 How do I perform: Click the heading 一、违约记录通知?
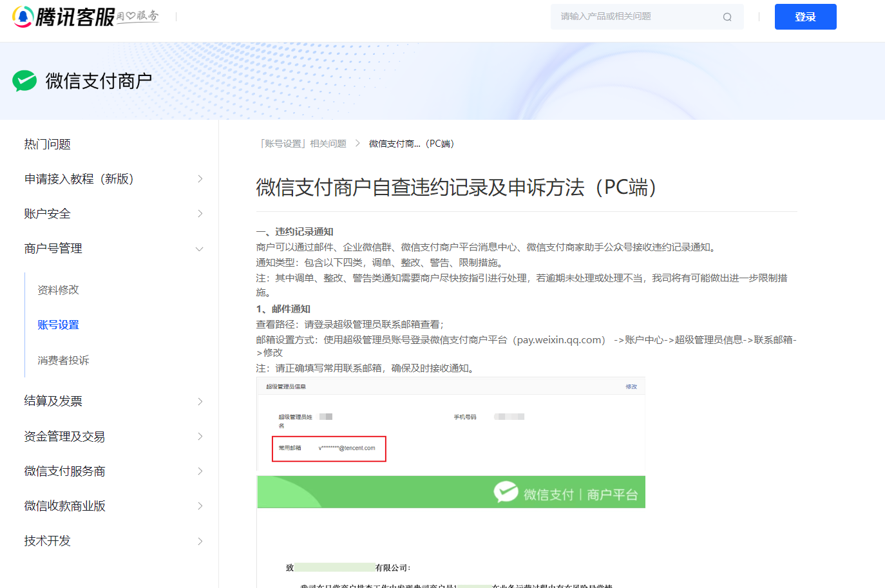[295, 232]
